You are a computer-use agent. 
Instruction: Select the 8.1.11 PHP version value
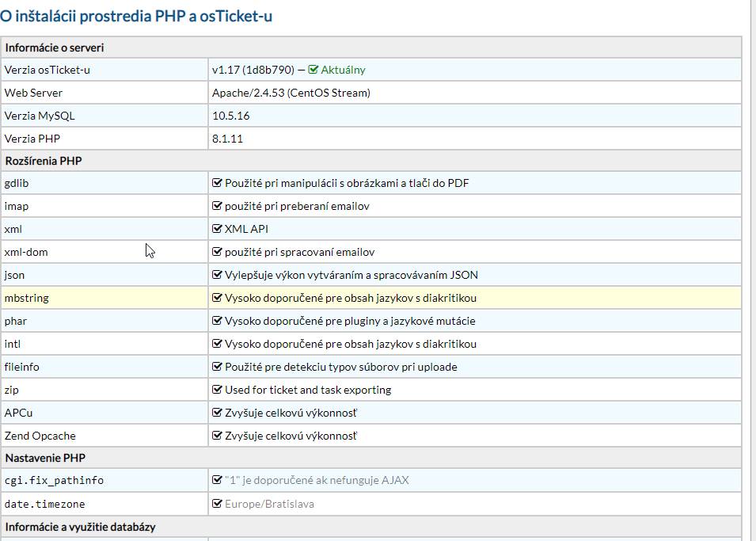(227, 139)
